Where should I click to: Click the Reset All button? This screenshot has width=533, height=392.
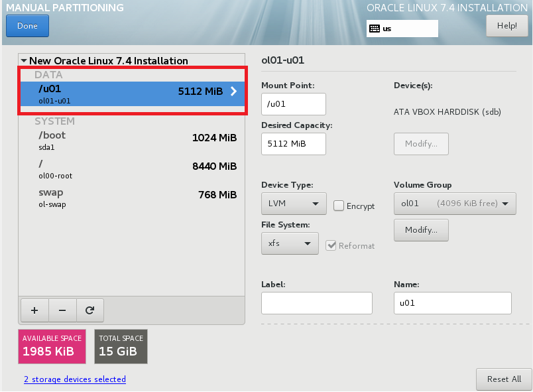(x=503, y=379)
